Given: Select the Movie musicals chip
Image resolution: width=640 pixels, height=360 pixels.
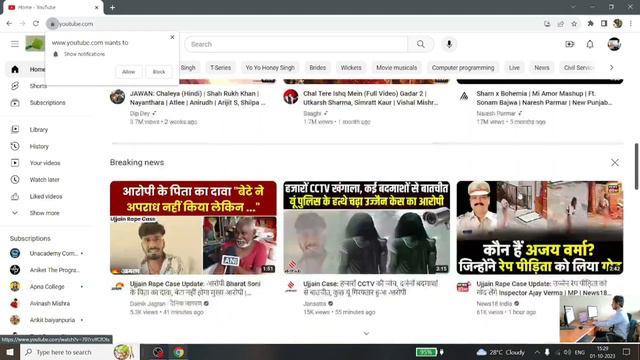Looking at the screenshot, I should [x=396, y=68].
